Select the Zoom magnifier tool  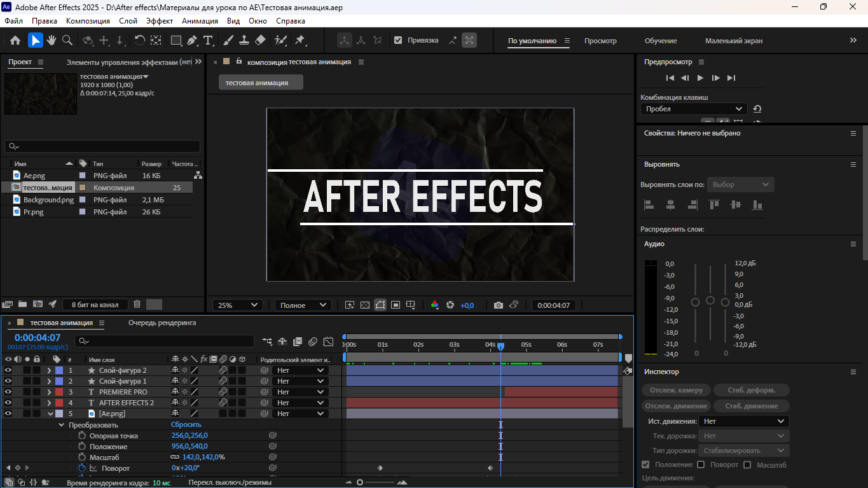(67, 40)
